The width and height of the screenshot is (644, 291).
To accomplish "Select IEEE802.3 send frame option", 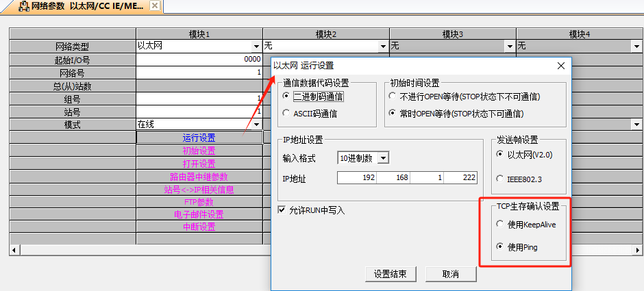I will pyautogui.click(x=500, y=179).
